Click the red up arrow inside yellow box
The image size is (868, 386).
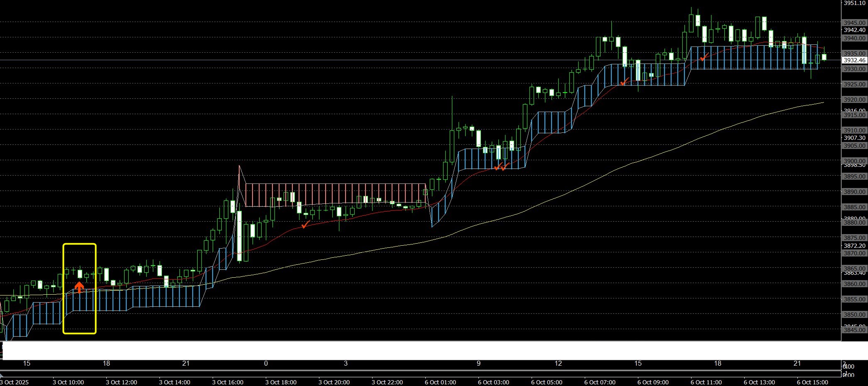click(x=79, y=287)
